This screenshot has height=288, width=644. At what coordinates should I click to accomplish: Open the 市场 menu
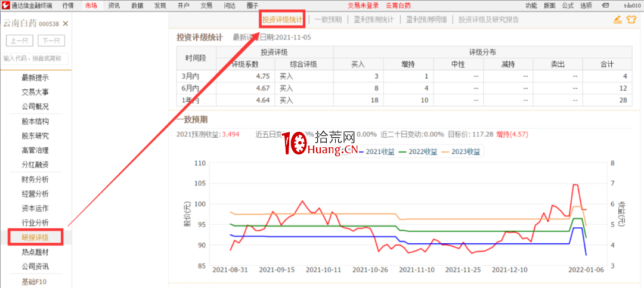click(91, 6)
